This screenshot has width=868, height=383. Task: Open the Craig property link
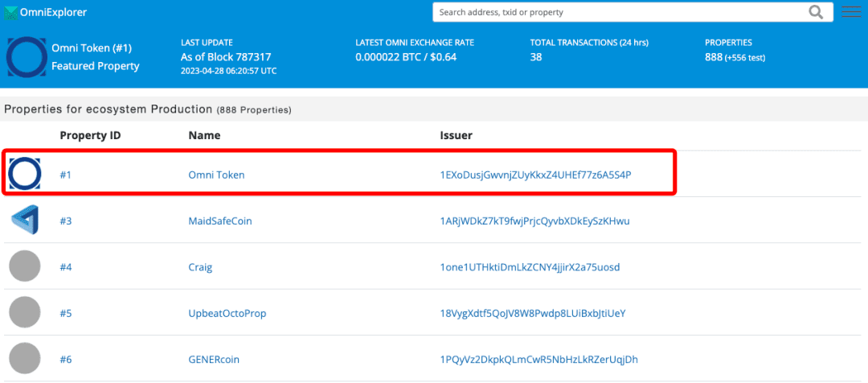200,267
